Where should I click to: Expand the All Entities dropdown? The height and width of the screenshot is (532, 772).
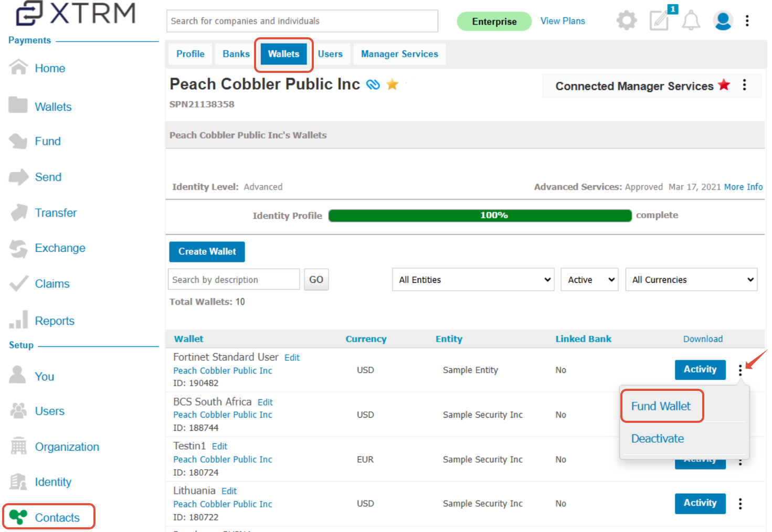pos(473,280)
